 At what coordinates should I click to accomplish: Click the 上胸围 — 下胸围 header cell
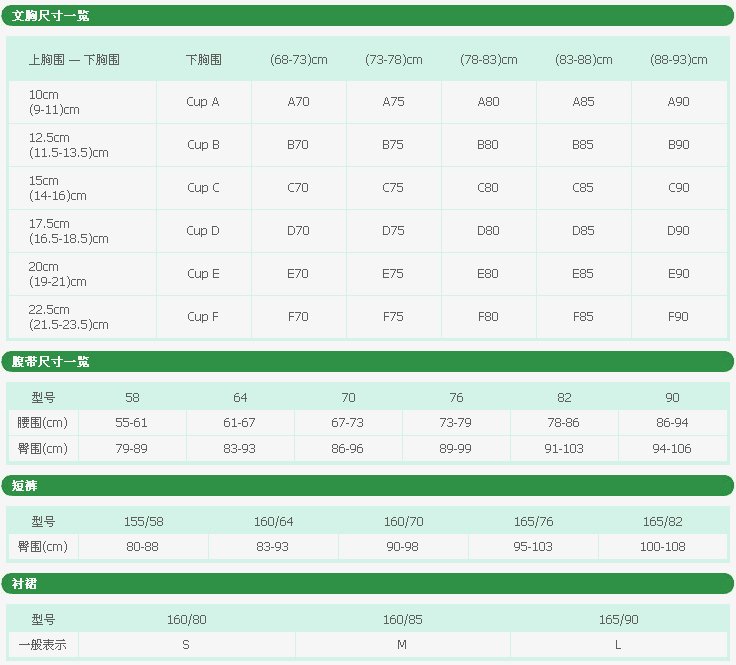pyautogui.click(x=75, y=60)
